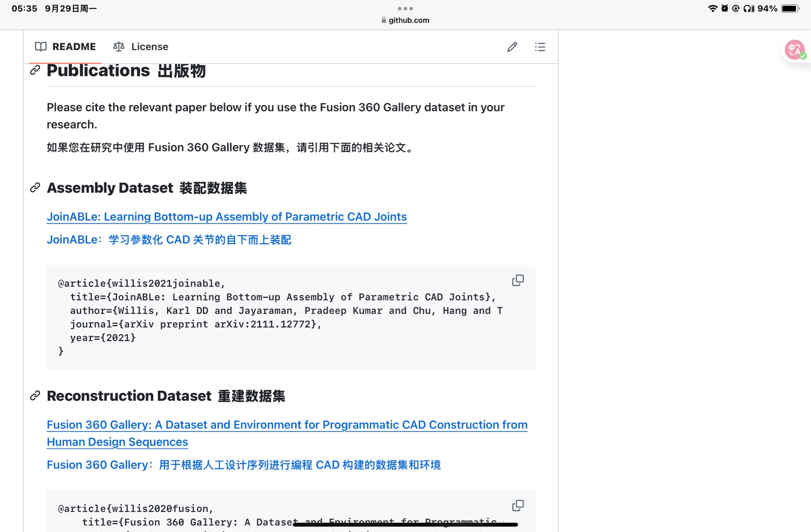
Task: Tap the github.com address bar
Action: pyautogui.click(x=405, y=20)
